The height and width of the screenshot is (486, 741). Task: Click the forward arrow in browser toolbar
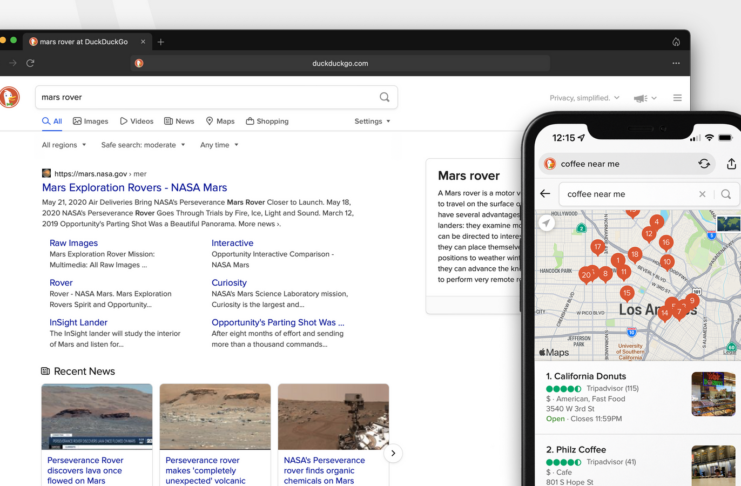point(13,63)
